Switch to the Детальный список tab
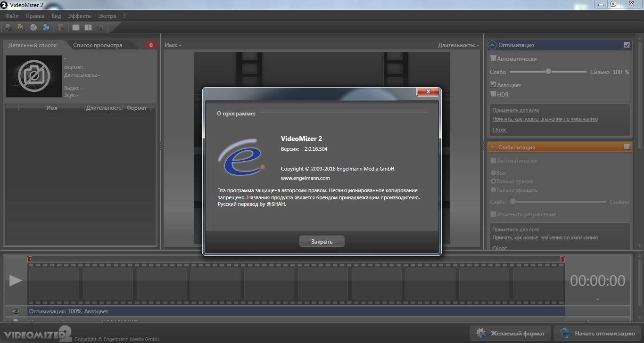 tap(33, 45)
